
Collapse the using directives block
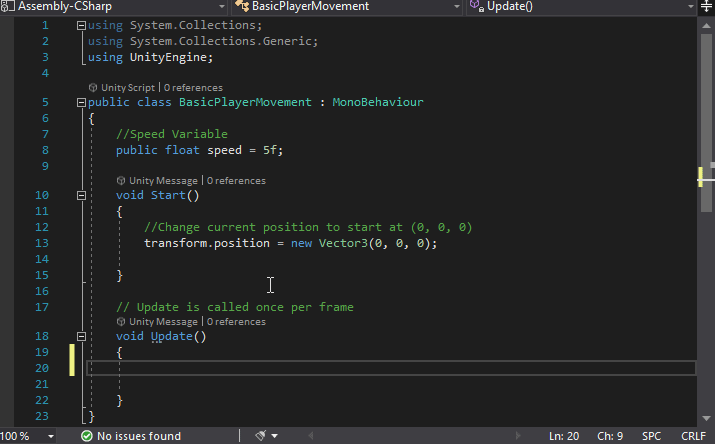pos(81,26)
